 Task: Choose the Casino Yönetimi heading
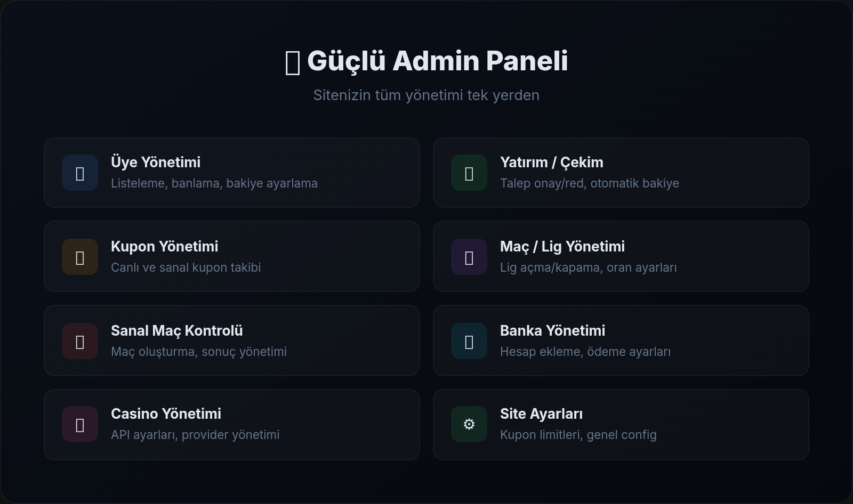click(166, 413)
